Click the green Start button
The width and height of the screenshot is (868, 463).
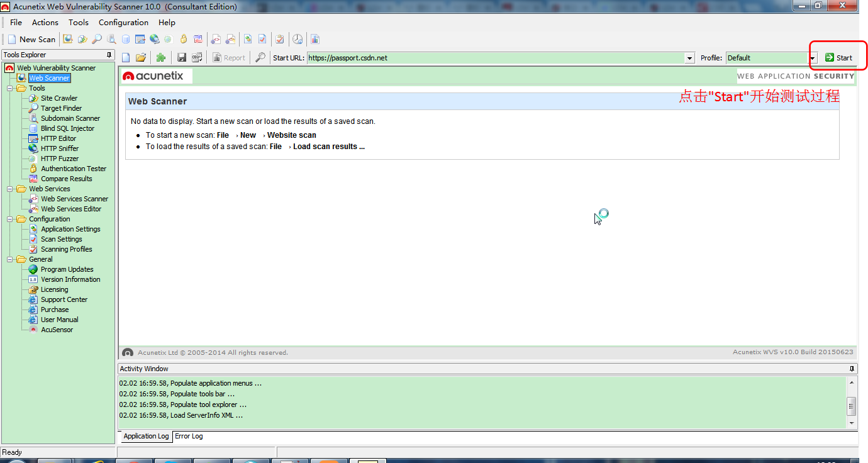pyautogui.click(x=838, y=57)
